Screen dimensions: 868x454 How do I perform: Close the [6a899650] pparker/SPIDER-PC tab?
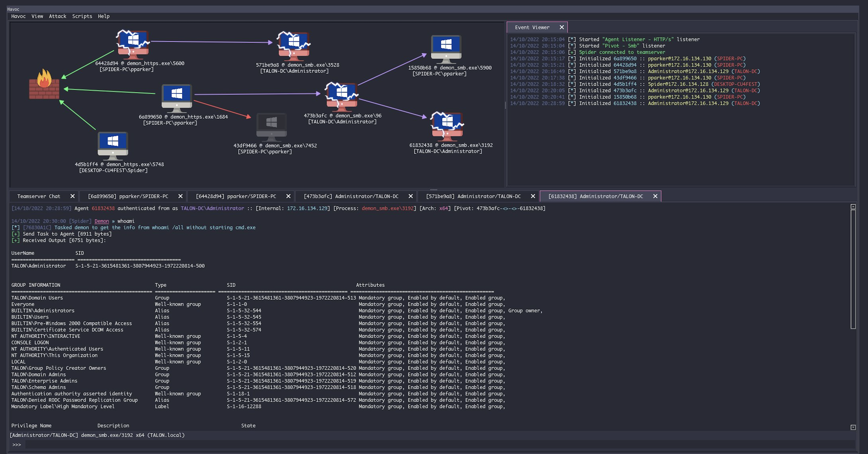pos(180,196)
